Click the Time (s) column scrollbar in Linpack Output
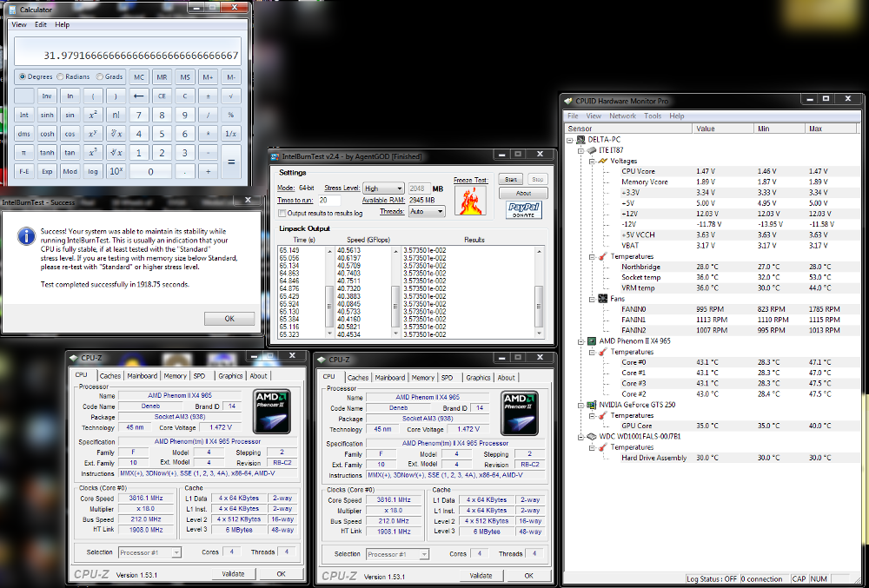 329,293
